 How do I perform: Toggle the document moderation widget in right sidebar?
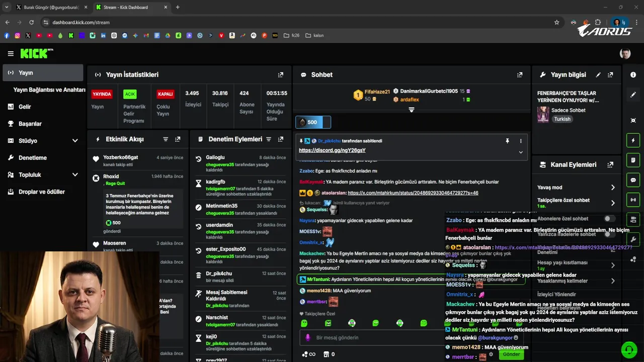[633, 160]
